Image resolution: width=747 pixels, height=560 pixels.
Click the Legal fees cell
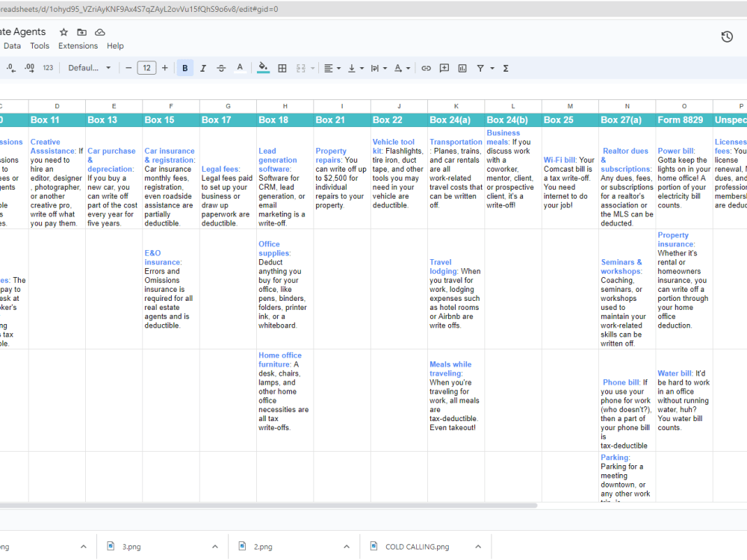click(228, 178)
